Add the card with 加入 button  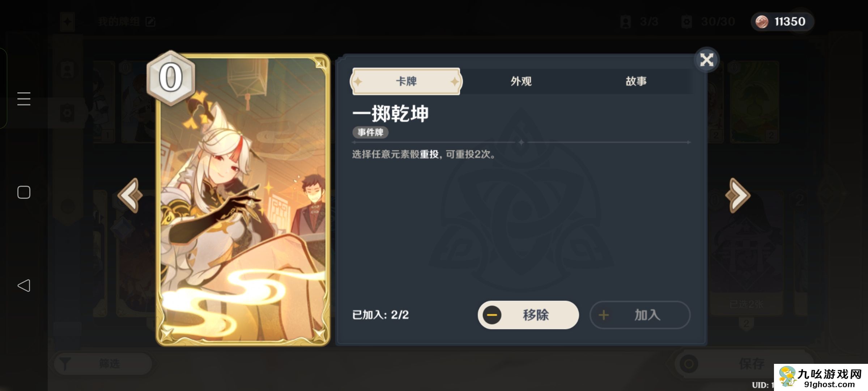pos(640,315)
